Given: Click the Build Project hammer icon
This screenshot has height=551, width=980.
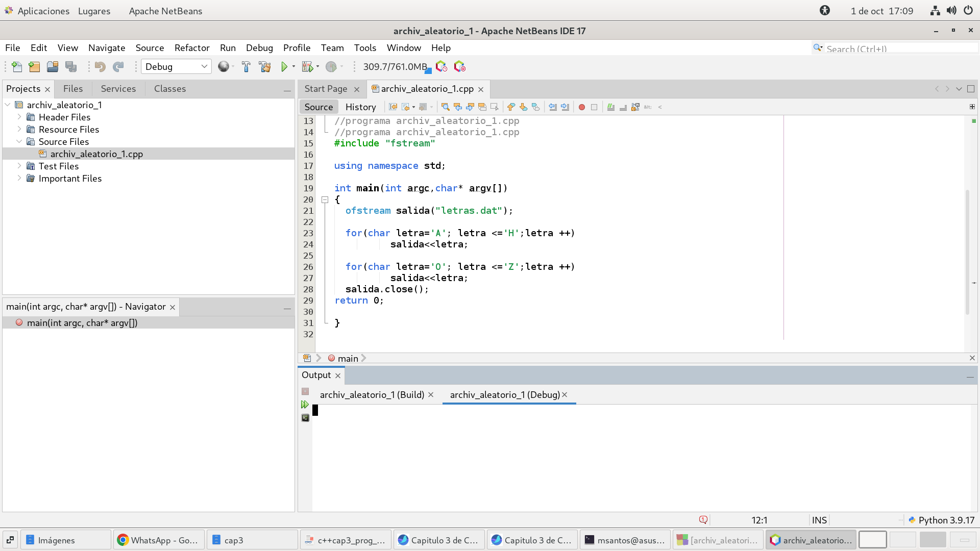Looking at the screenshot, I should (x=246, y=67).
